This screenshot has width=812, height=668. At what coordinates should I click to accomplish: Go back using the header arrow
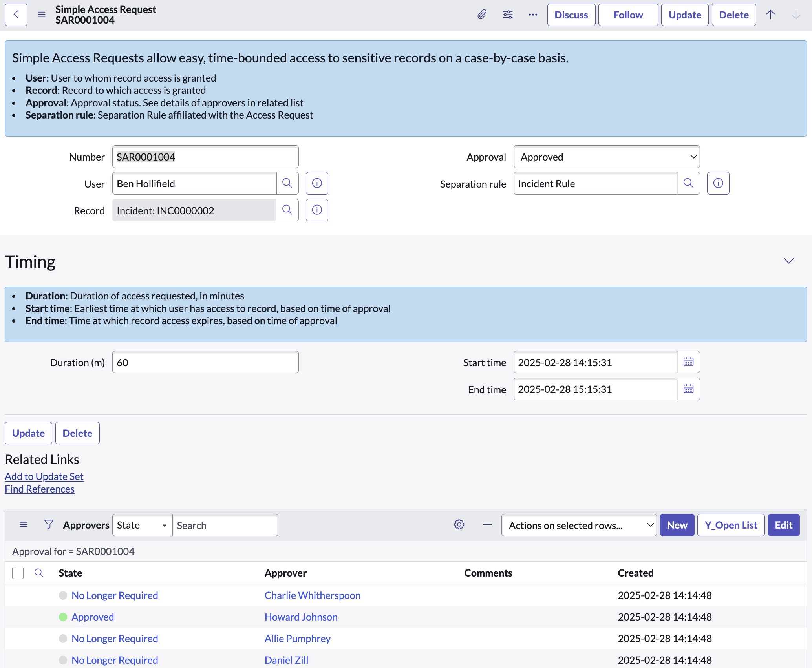click(16, 15)
